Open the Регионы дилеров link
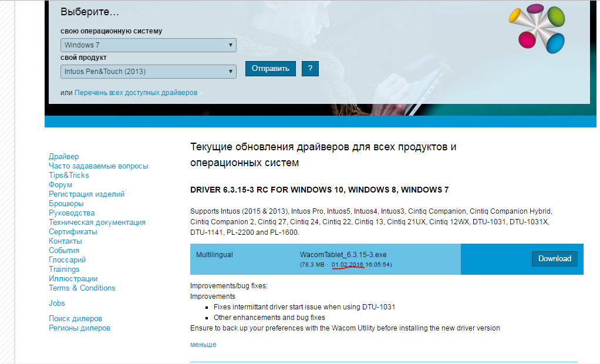 coord(80,328)
